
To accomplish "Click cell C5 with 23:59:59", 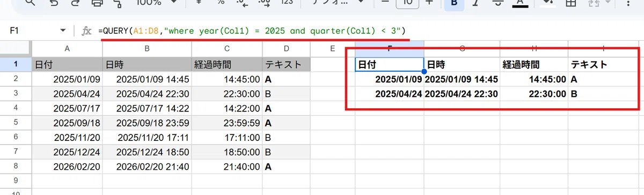I will click(226, 123).
